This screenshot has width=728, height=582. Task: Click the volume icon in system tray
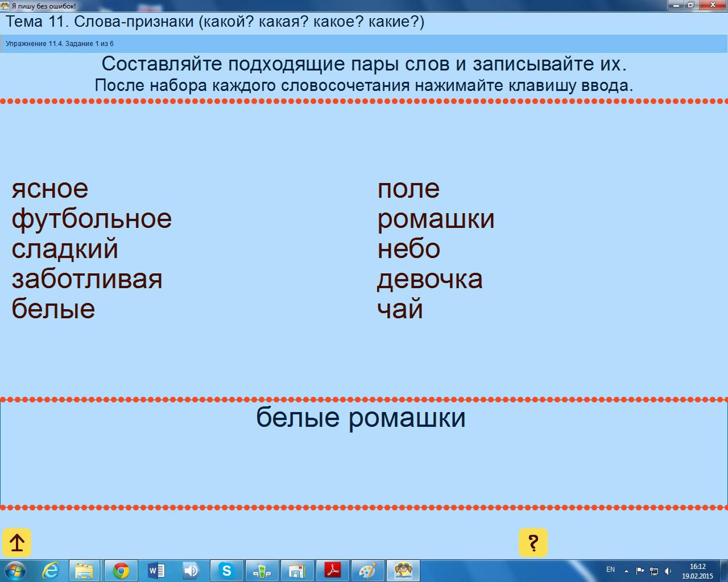click(x=668, y=571)
